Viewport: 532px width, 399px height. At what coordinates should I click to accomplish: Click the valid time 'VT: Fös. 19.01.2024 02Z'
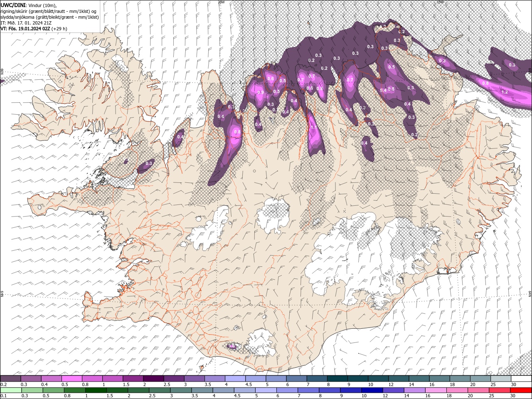25,29
